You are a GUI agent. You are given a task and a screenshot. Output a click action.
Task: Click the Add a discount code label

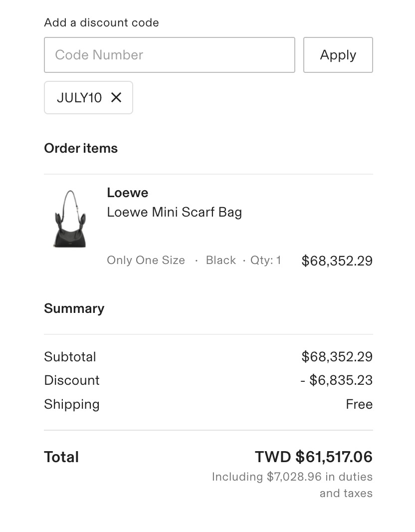101,23
